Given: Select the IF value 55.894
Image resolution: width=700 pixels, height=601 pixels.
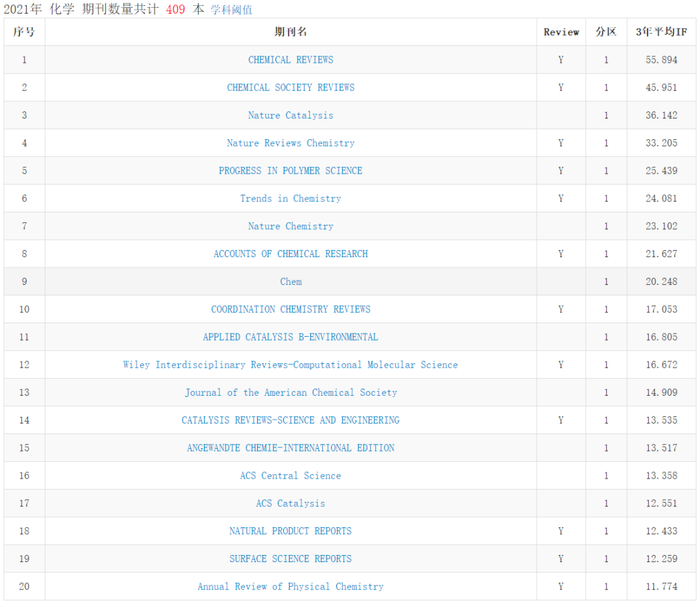Looking at the screenshot, I should pos(662,60).
